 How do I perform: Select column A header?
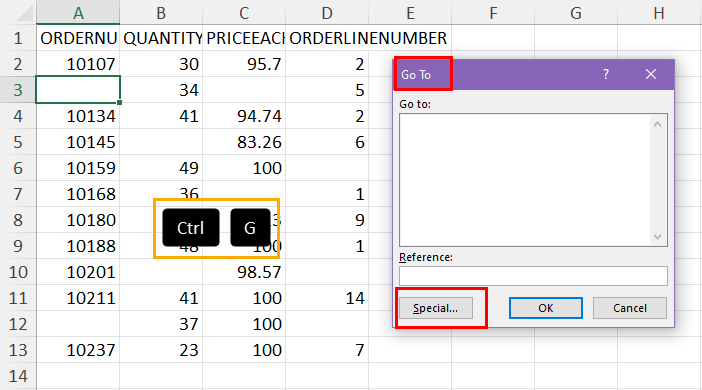coord(78,13)
